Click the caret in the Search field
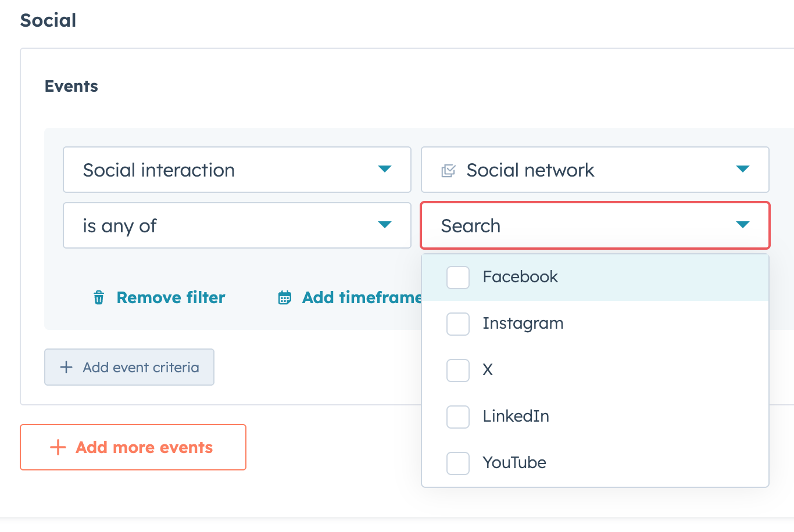This screenshot has width=794, height=532. point(742,225)
